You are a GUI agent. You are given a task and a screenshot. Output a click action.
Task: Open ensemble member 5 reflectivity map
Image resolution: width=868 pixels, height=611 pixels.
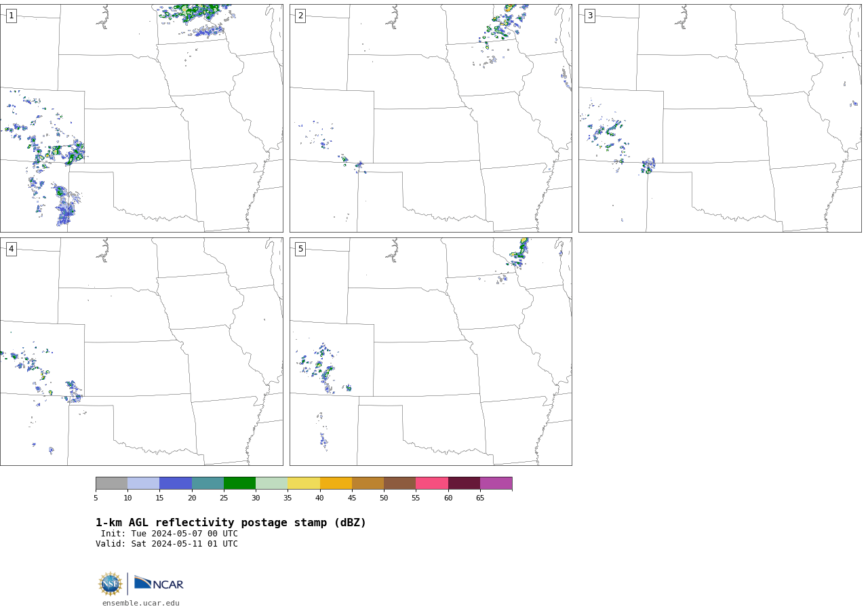click(431, 351)
